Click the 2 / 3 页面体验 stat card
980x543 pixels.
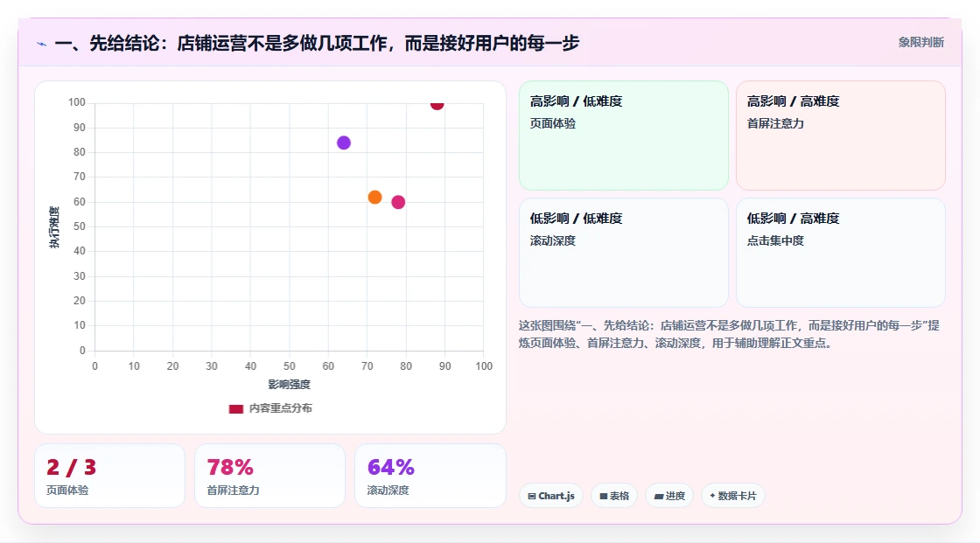[110, 477]
